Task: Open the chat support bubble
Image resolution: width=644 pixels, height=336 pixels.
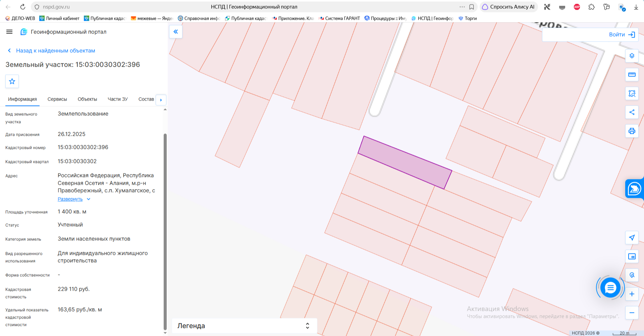Action: tap(610, 287)
